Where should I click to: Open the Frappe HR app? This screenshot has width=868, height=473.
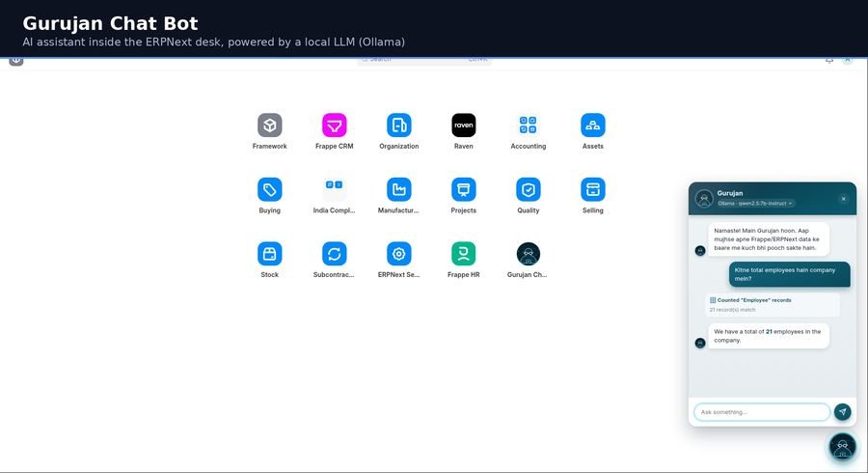coord(463,254)
